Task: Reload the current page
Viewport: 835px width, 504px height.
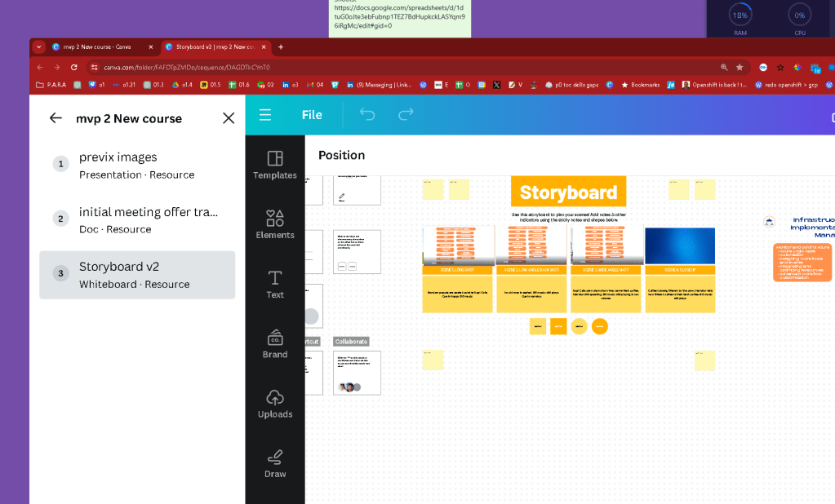Action: (74, 68)
